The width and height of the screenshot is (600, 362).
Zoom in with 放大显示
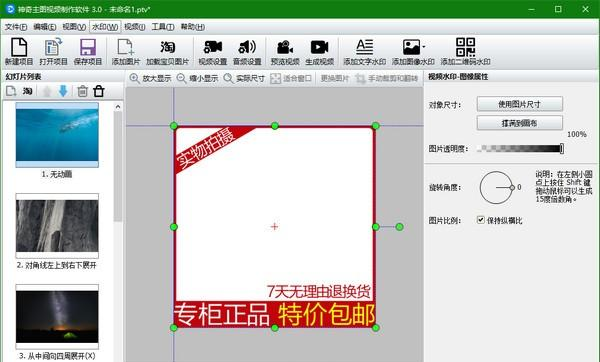(150, 78)
